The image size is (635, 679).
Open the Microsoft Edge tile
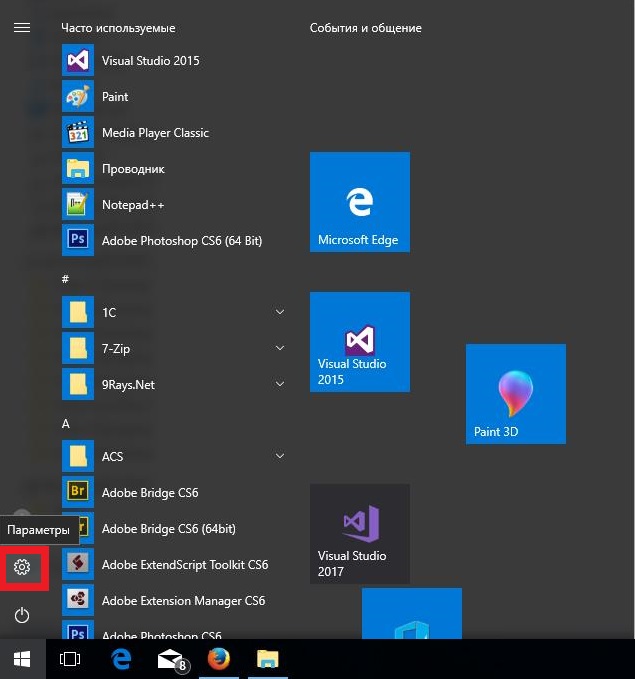(x=360, y=202)
